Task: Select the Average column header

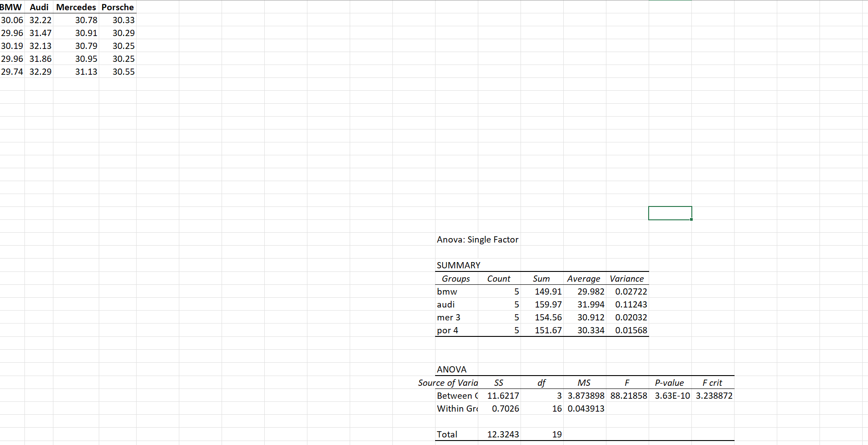Action: (585, 279)
